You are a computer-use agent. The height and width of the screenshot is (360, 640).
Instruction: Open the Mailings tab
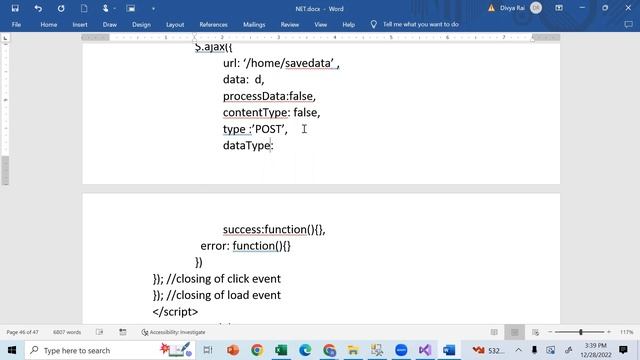254,24
